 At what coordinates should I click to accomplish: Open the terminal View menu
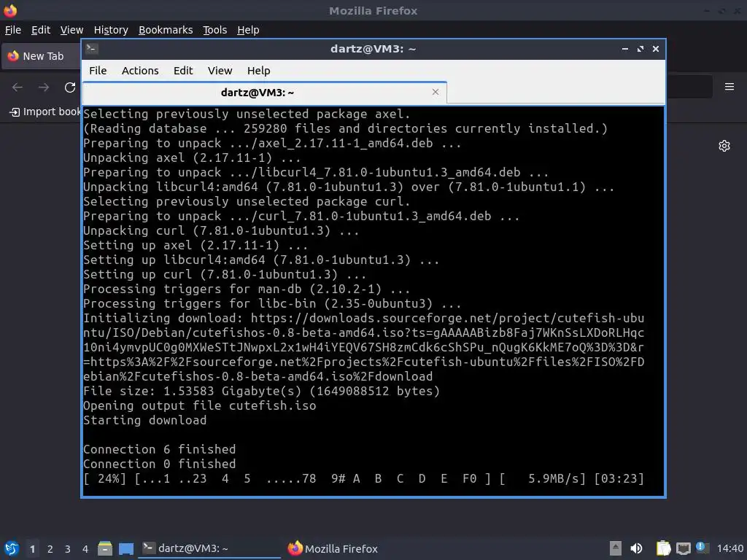click(x=220, y=71)
